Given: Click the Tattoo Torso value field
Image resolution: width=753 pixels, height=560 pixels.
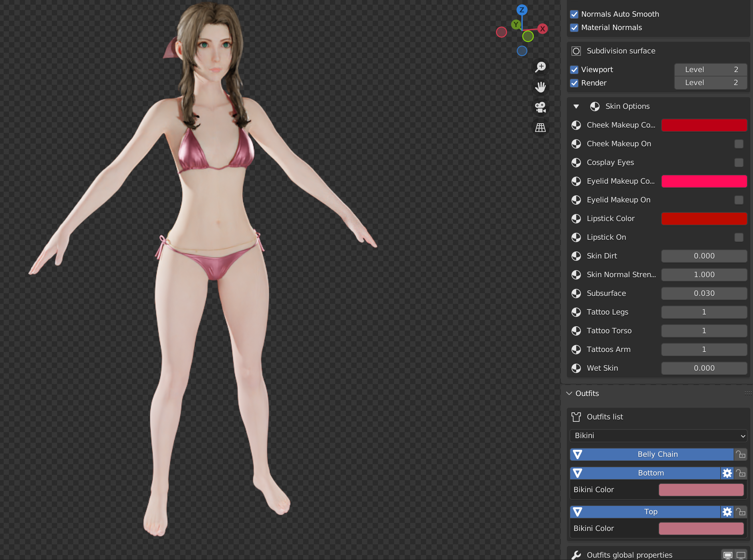Looking at the screenshot, I should tap(704, 331).
